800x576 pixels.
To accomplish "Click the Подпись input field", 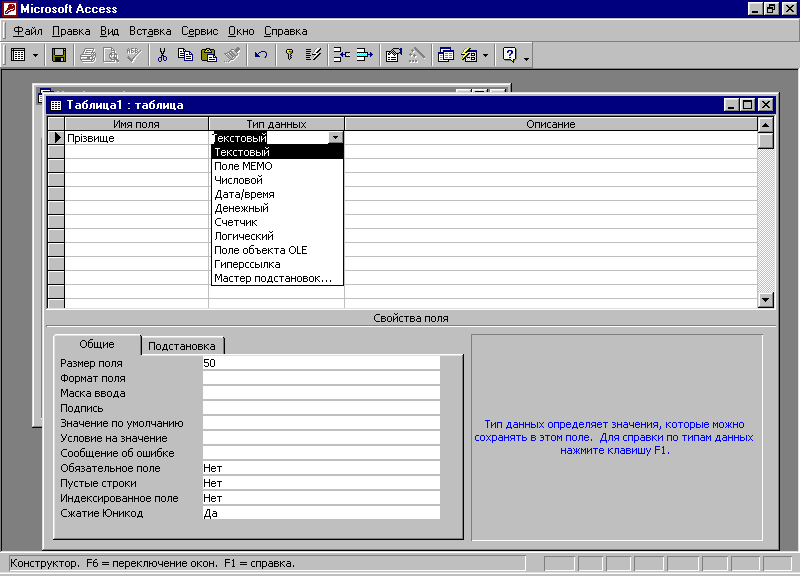I will point(321,408).
